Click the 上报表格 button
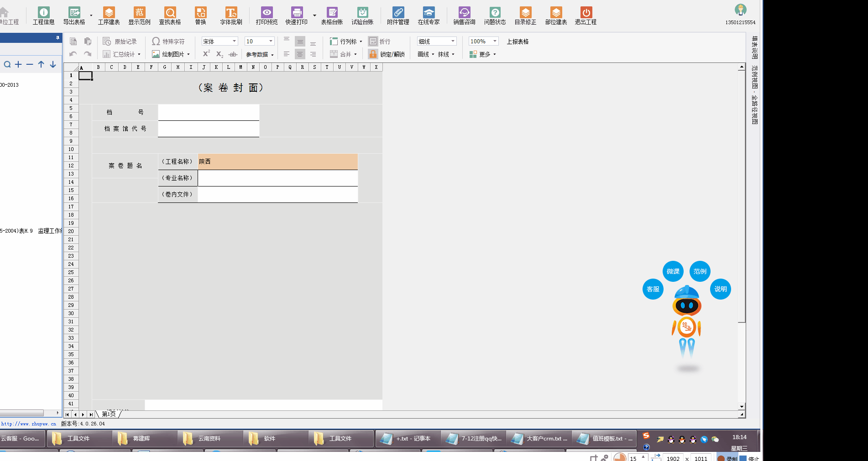The width and height of the screenshot is (868, 461). pyautogui.click(x=518, y=41)
